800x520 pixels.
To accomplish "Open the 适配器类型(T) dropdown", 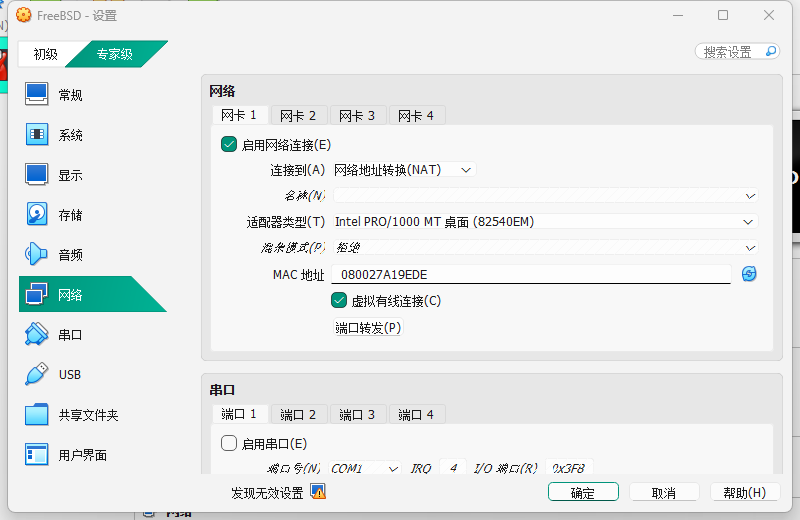I will coord(545,222).
